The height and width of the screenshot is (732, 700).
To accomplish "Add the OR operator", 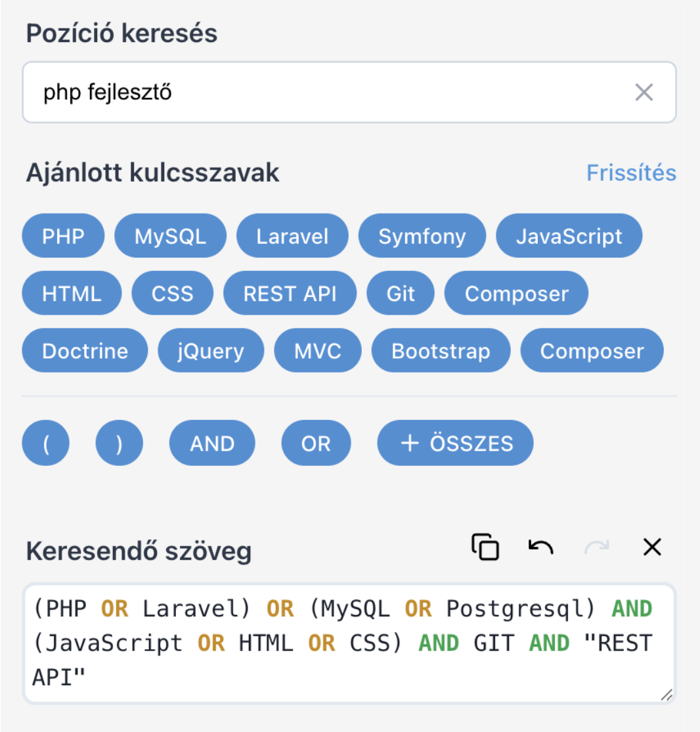I will [316, 443].
